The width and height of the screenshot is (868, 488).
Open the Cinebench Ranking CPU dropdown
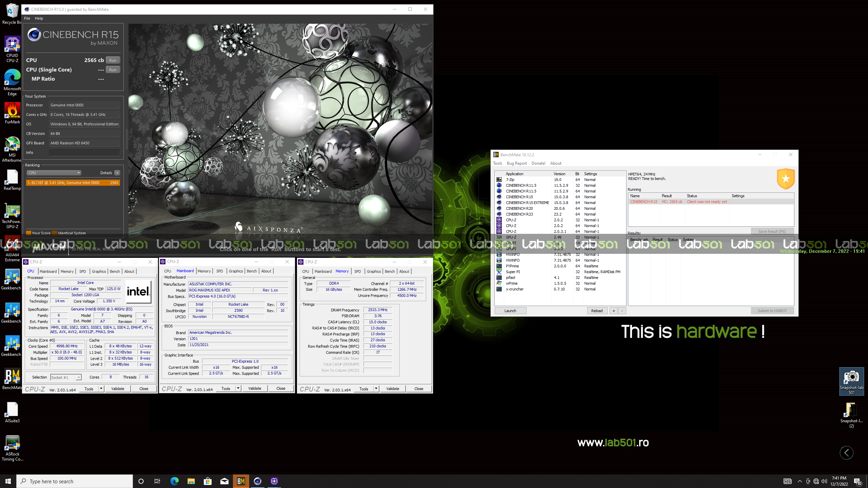click(54, 173)
